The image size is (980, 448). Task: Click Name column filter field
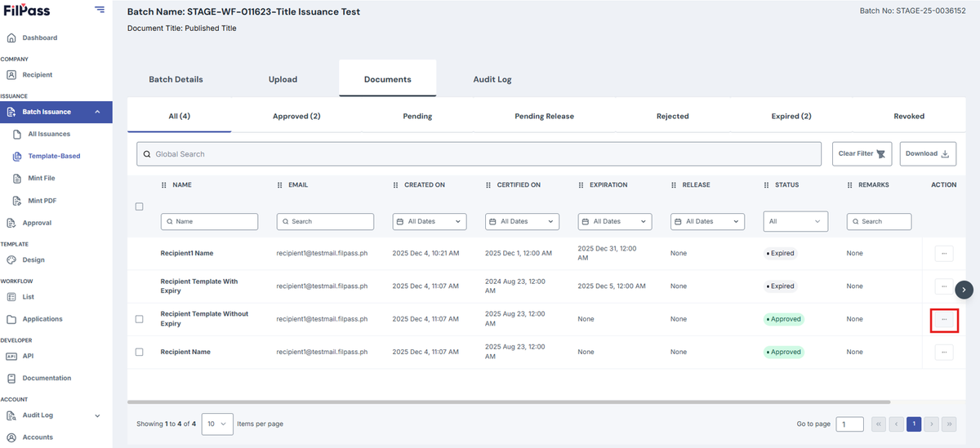209,221
